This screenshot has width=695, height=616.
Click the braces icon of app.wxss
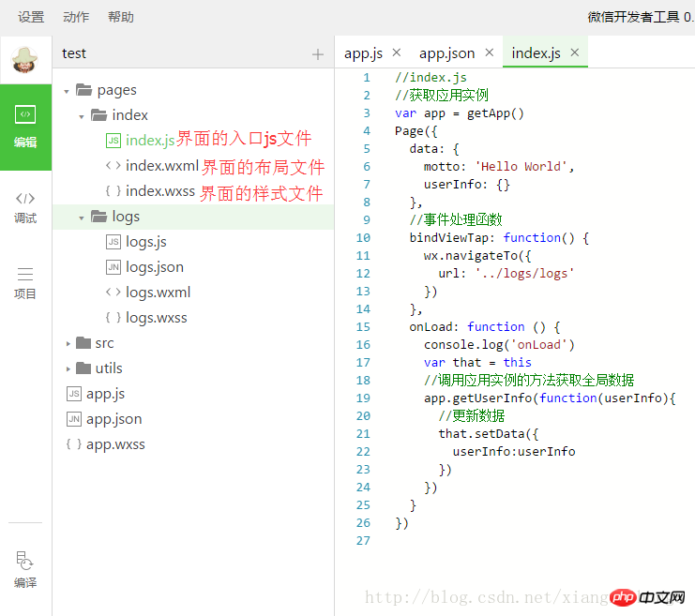74,444
